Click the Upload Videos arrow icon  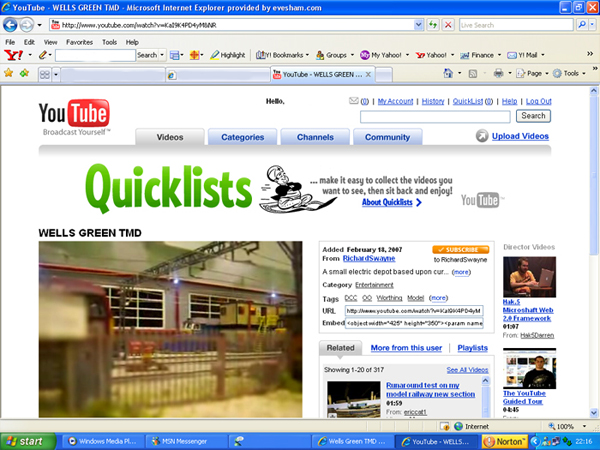tap(482, 136)
